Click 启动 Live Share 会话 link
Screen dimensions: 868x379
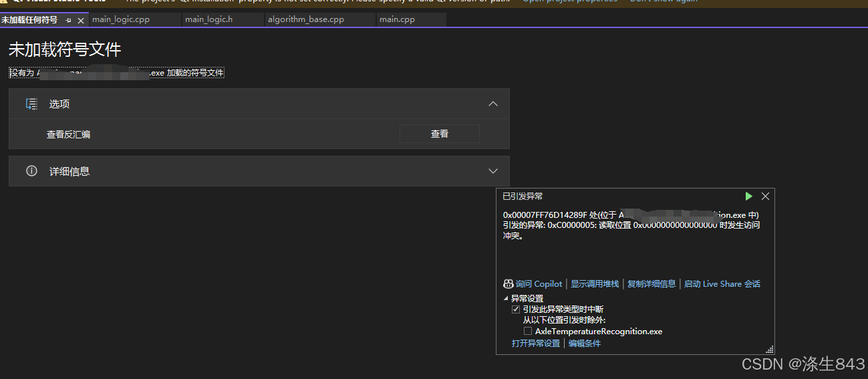coord(722,284)
